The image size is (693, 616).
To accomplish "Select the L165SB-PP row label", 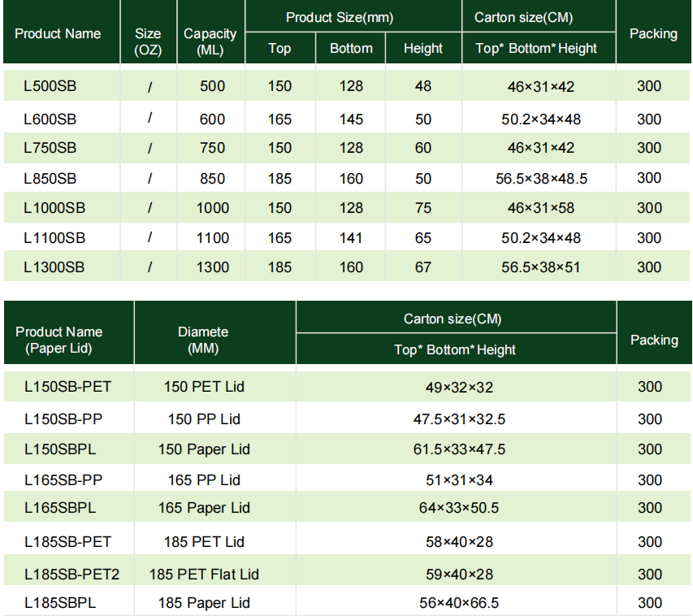I will (x=63, y=480).
